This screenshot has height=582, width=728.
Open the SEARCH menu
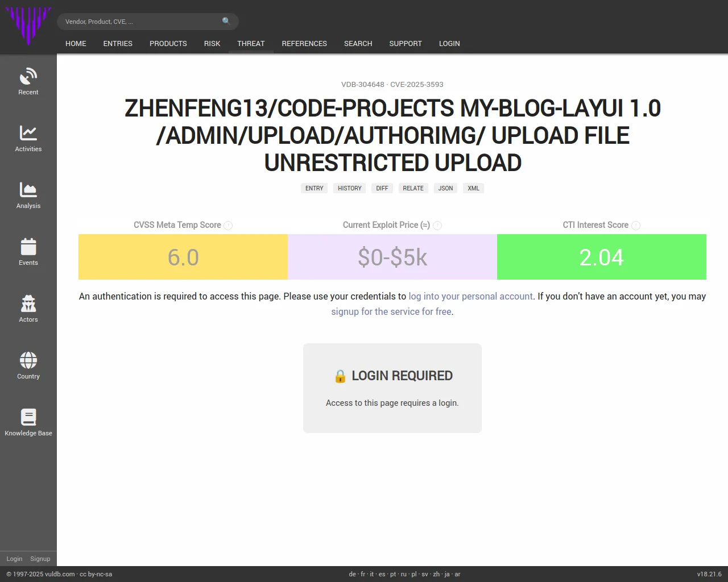pos(358,43)
